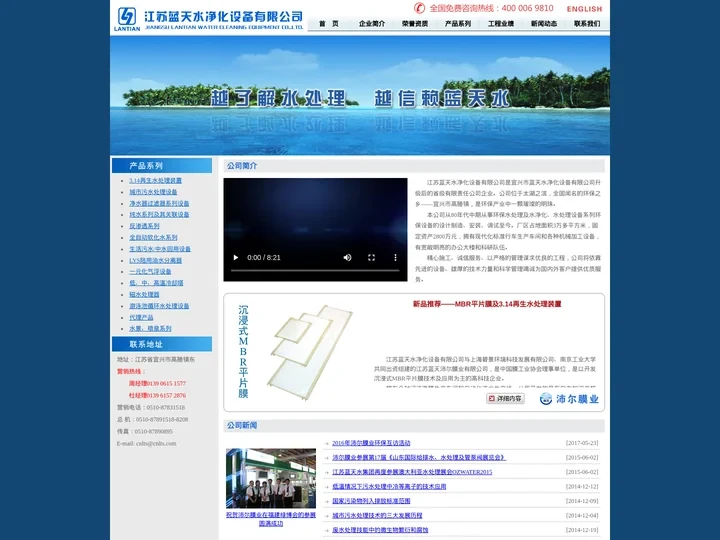Open the 净水器过滤器系列设备 link
The width and height of the screenshot is (720, 540).
coord(159,203)
